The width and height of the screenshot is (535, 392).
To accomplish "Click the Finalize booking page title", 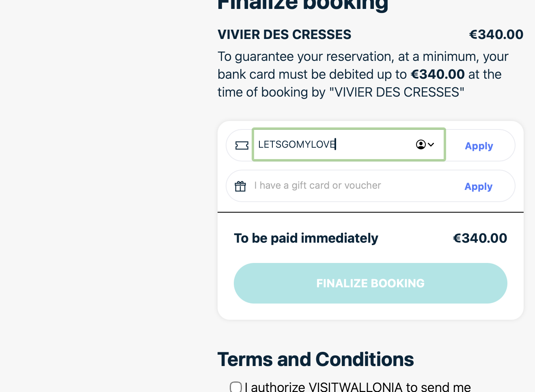I will tap(302, 5).
